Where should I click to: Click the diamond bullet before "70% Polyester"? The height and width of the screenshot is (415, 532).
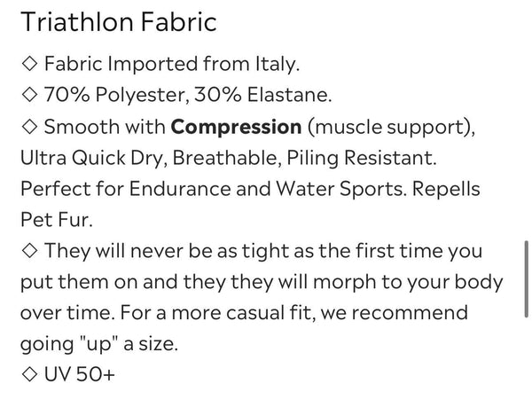click(x=27, y=95)
